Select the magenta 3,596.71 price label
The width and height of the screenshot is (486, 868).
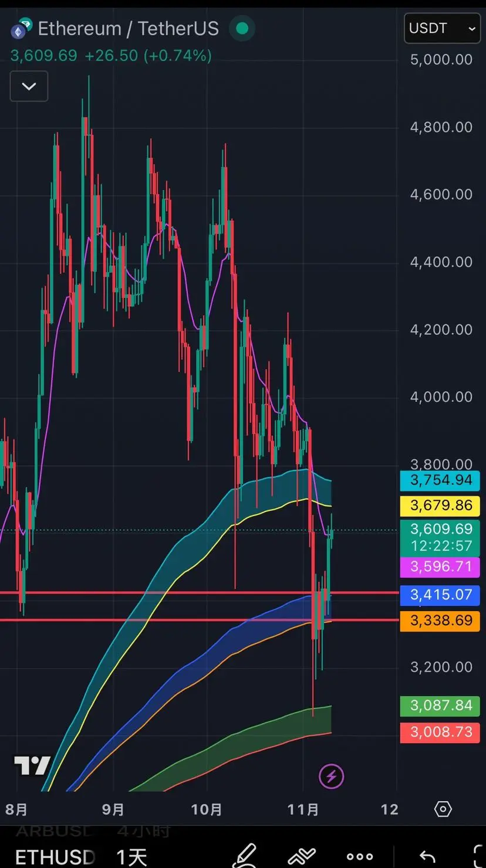pyautogui.click(x=440, y=567)
